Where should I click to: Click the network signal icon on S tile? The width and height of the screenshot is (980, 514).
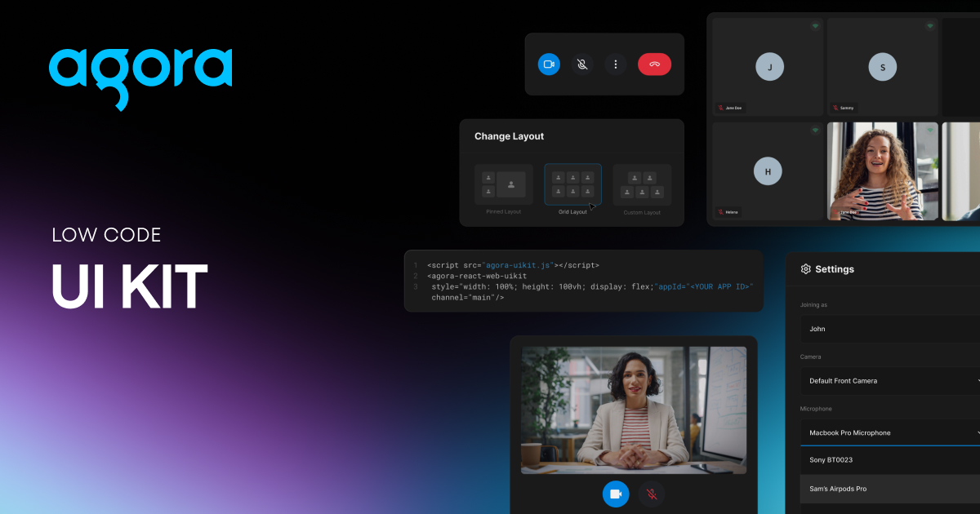point(929,26)
